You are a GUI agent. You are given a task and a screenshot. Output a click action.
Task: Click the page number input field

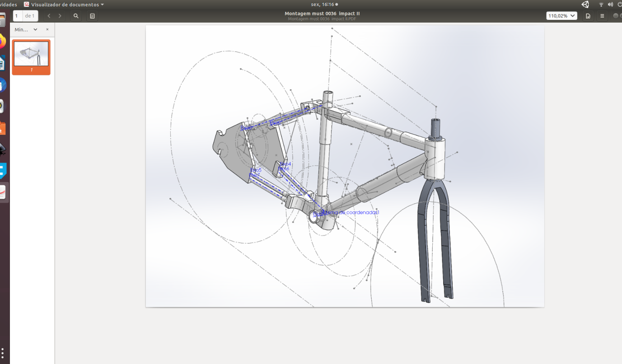click(x=18, y=16)
